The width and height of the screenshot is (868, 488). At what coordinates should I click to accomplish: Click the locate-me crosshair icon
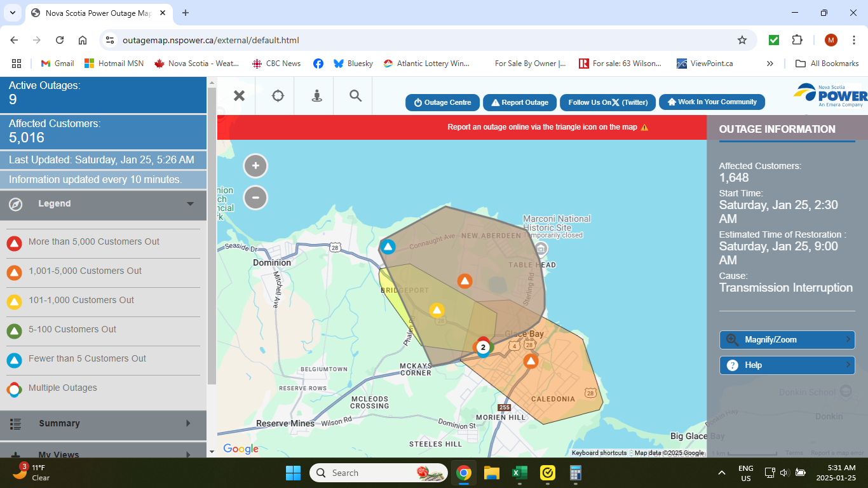click(x=278, y=96)
